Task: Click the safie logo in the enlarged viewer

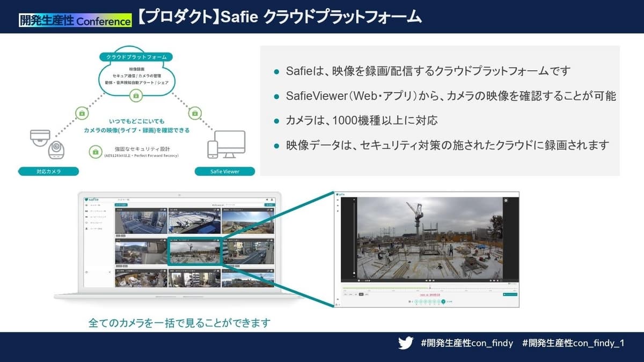Action: tap(340, 194)
